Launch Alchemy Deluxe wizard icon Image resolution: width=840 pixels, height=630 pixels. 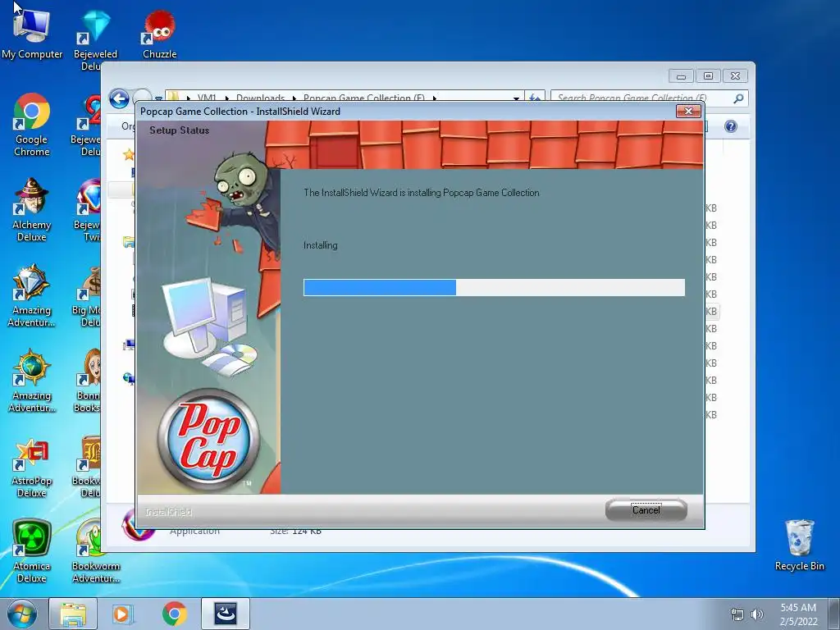pos(32,210)
